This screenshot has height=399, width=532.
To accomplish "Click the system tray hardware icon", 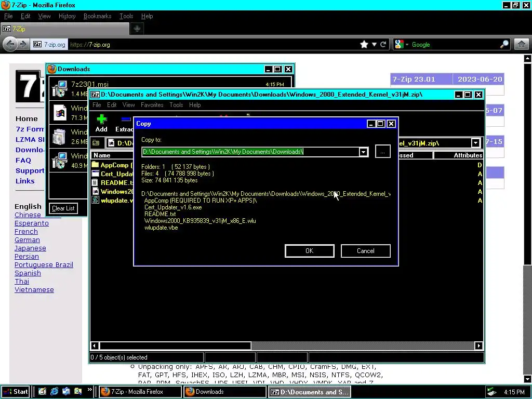I will 491,392.
